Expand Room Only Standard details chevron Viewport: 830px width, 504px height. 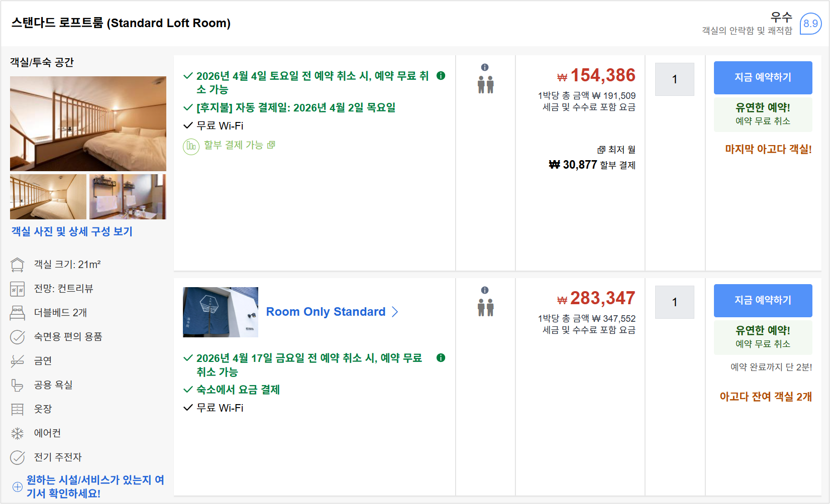tap(395, 312)
